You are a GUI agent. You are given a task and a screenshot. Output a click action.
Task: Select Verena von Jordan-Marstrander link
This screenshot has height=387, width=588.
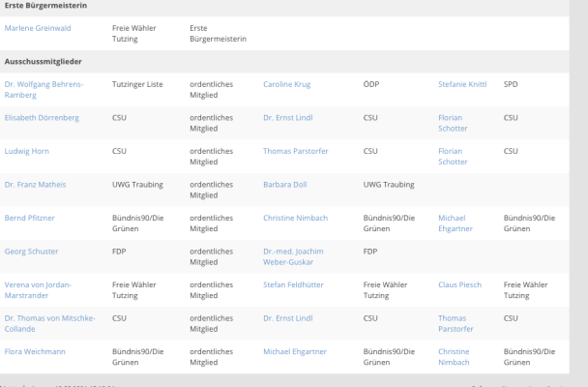[x=38, y=290]
